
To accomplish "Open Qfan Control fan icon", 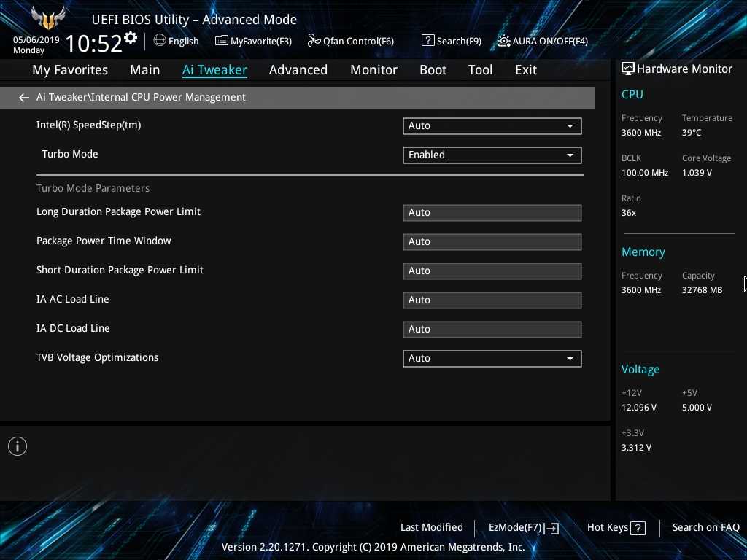I will click(x=314, y=41).
